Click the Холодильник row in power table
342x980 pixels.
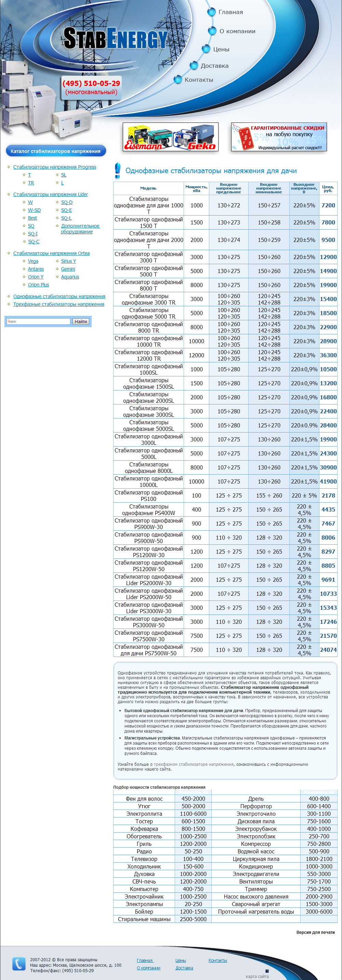tap(162, 867)
